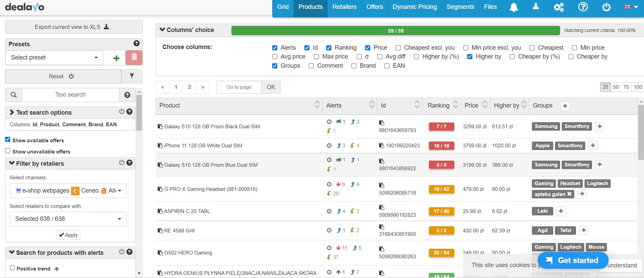This screenshot has height=278, width=644.
Task: Open the Selected 638 / 638 retailers dropdown
Action: pos(68,219)
